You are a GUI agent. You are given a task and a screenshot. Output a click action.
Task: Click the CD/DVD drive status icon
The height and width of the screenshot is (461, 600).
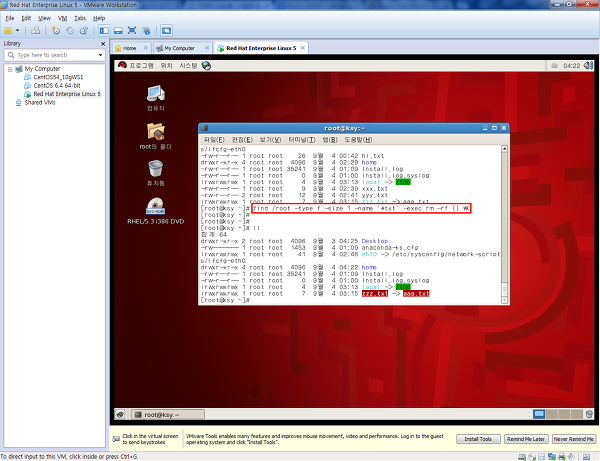(x=532, y=457)
